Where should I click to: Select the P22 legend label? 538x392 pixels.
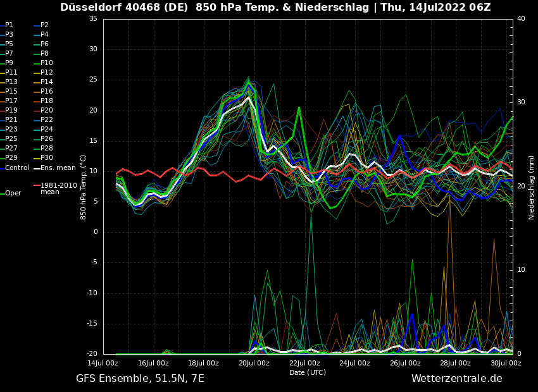pyautogui.click(x=46, y=120)
